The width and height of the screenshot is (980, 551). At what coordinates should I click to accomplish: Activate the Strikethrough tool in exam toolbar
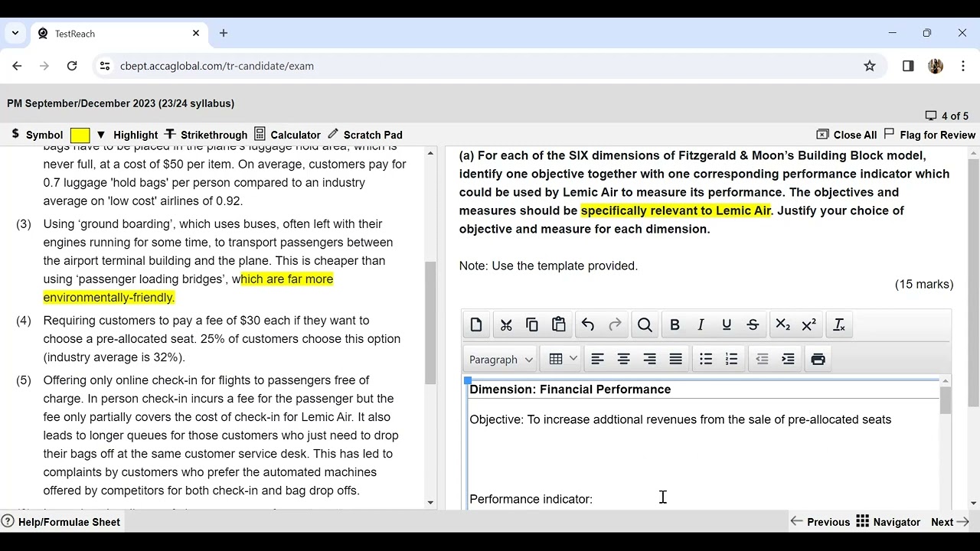(206, 135)
